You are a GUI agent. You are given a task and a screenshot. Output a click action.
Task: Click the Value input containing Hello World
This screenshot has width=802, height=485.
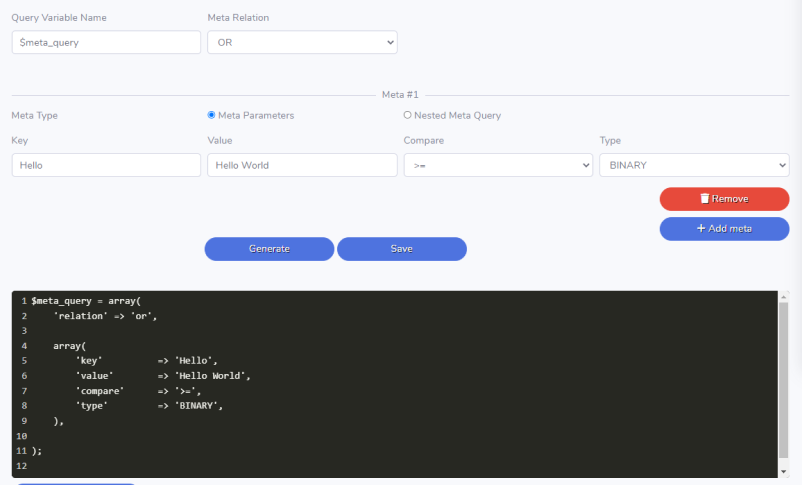302,165
